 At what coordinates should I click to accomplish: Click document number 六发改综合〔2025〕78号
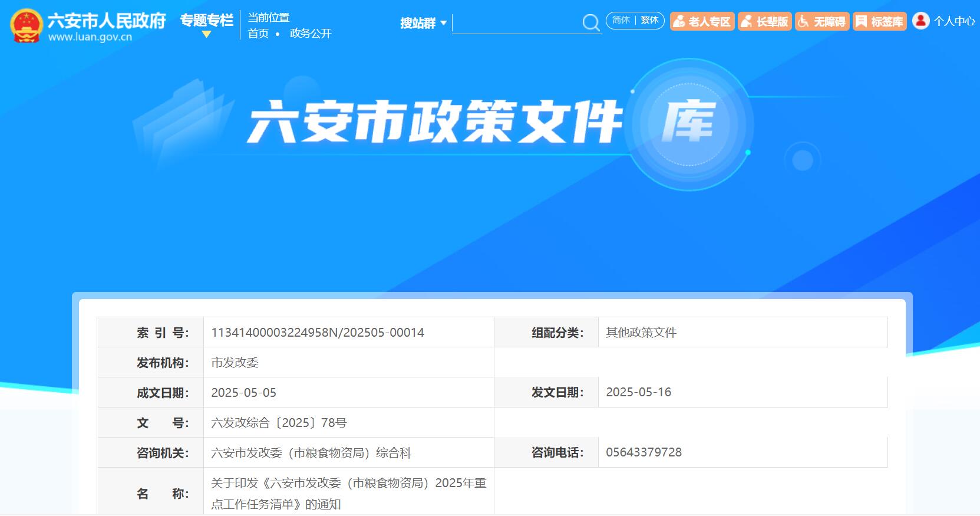pyautogui.click(x=279, y=423)
